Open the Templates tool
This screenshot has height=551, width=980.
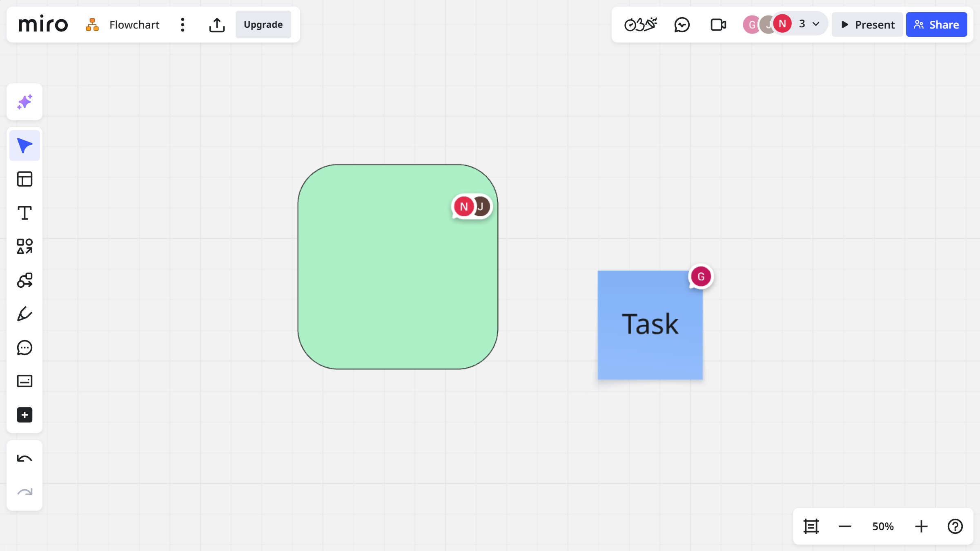click(x=24, y=179)
